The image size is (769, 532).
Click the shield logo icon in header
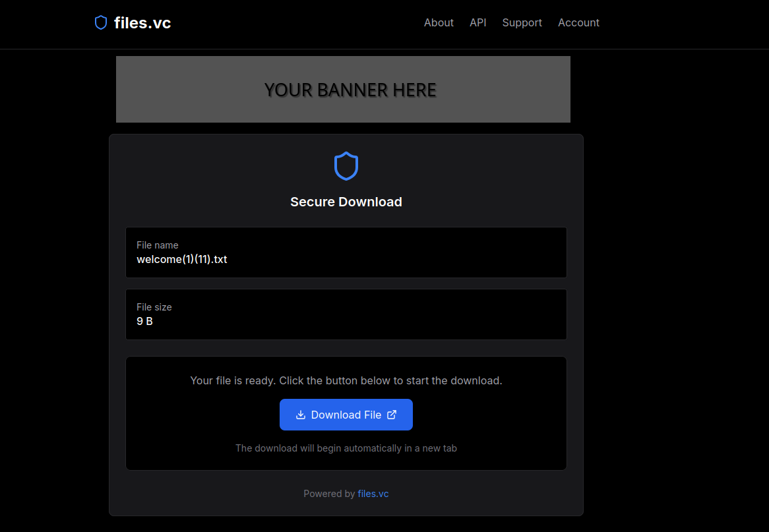[101, 23]
